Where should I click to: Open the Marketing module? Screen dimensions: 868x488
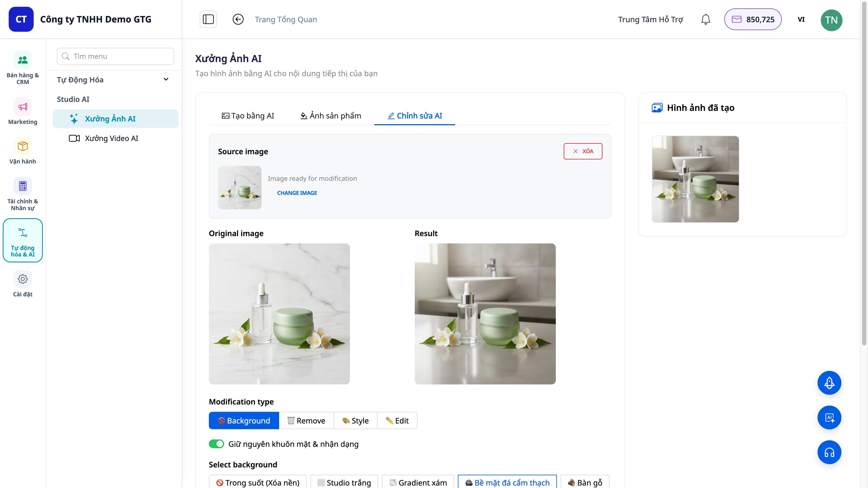23,111
